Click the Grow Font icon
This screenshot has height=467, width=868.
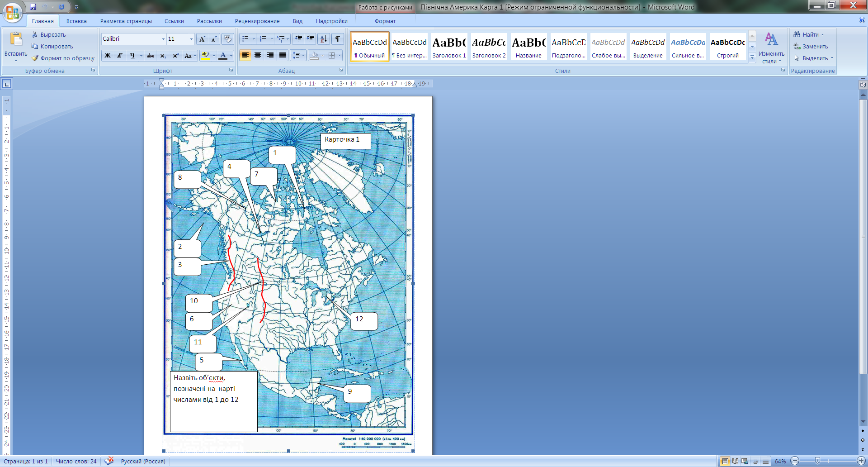pyautogui.click(x=202, y=39)
